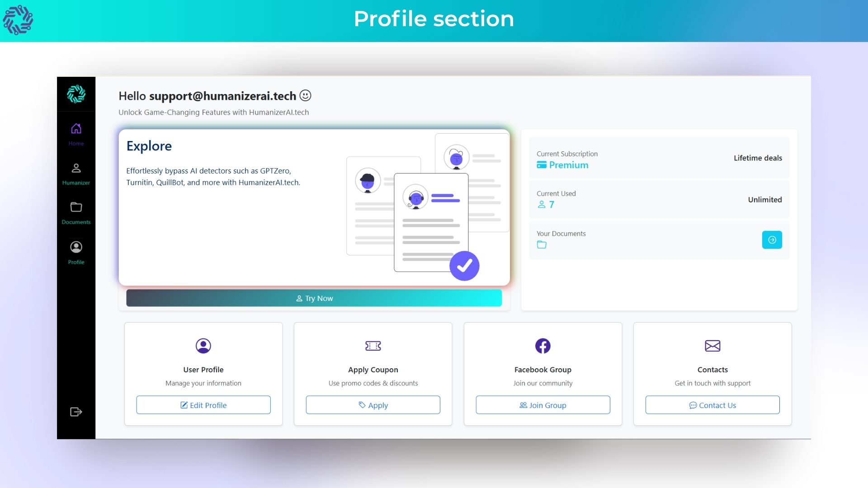Go to Humanizer in the sidebar
Image resolution: width=868 pixels, height=488 pixels.
click(x=76, y=174)
